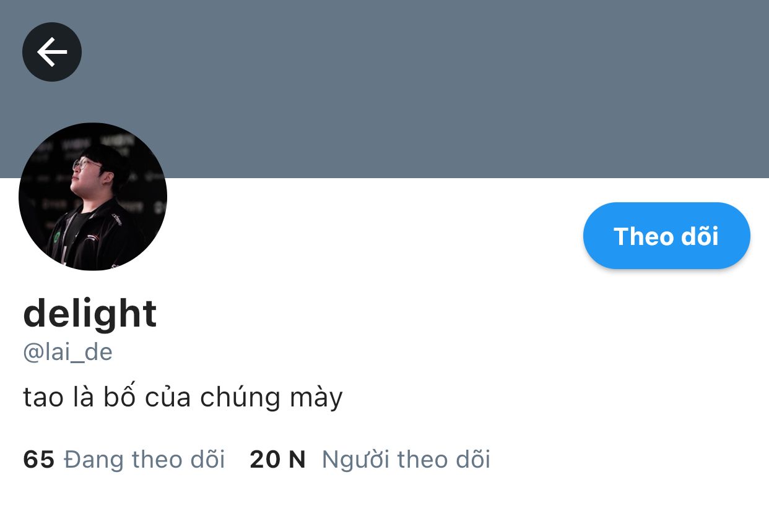Click the 65 following count

coord(39,460)
